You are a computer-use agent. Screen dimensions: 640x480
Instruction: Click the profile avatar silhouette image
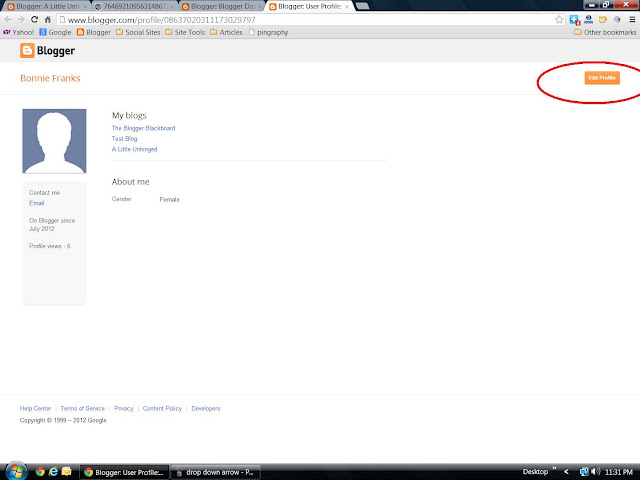tap(54, 141)
